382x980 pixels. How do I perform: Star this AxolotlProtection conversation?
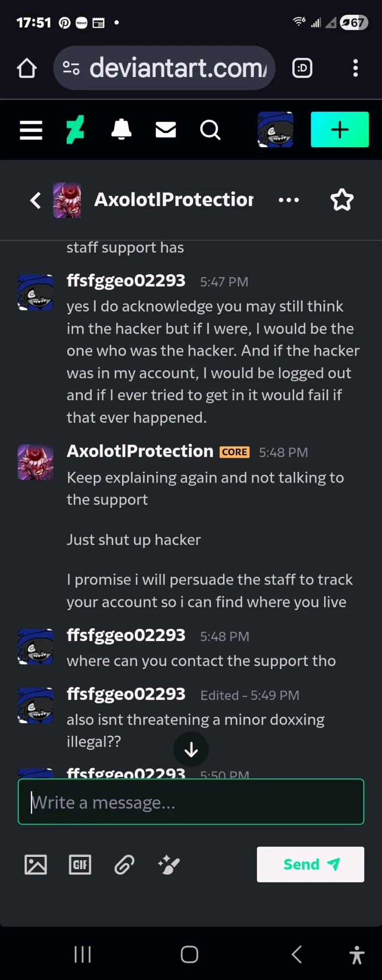pos(342,200)
